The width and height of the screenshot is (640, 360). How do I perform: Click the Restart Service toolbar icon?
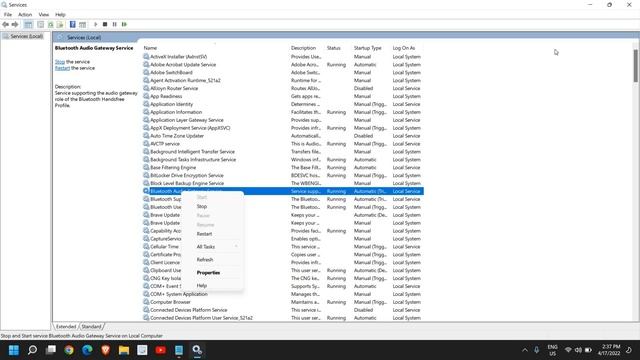124,24
